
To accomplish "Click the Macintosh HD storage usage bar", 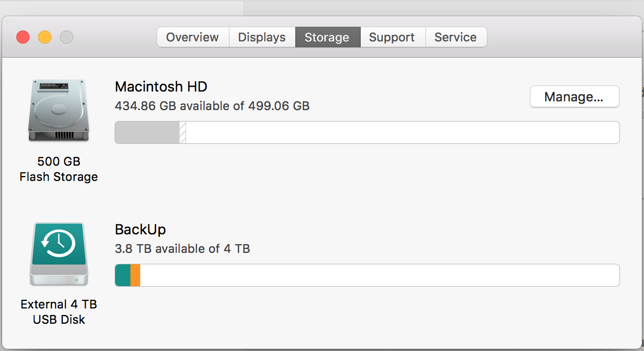I will point(367,132).
